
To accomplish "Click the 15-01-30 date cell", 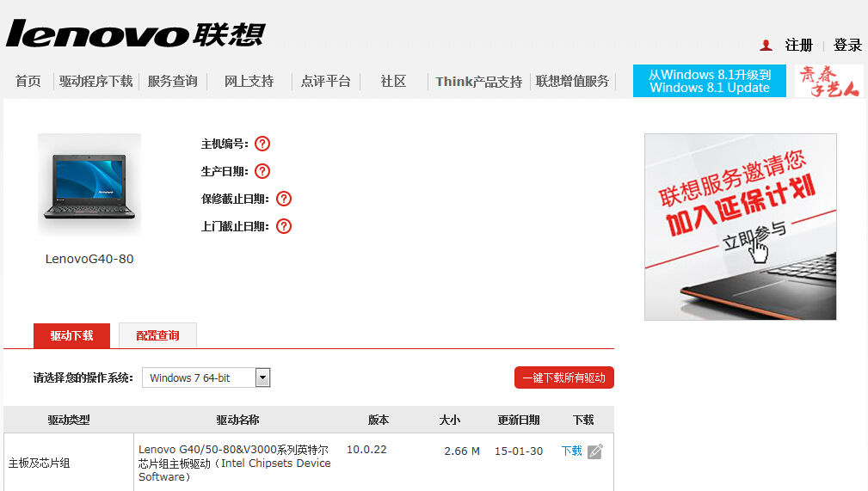I will (519, 451).
